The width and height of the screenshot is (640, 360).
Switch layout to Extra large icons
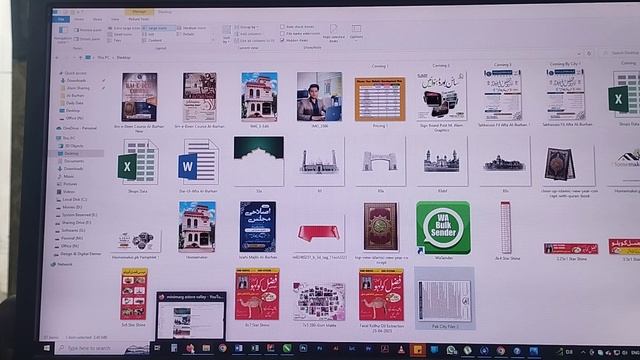(124, 28)
